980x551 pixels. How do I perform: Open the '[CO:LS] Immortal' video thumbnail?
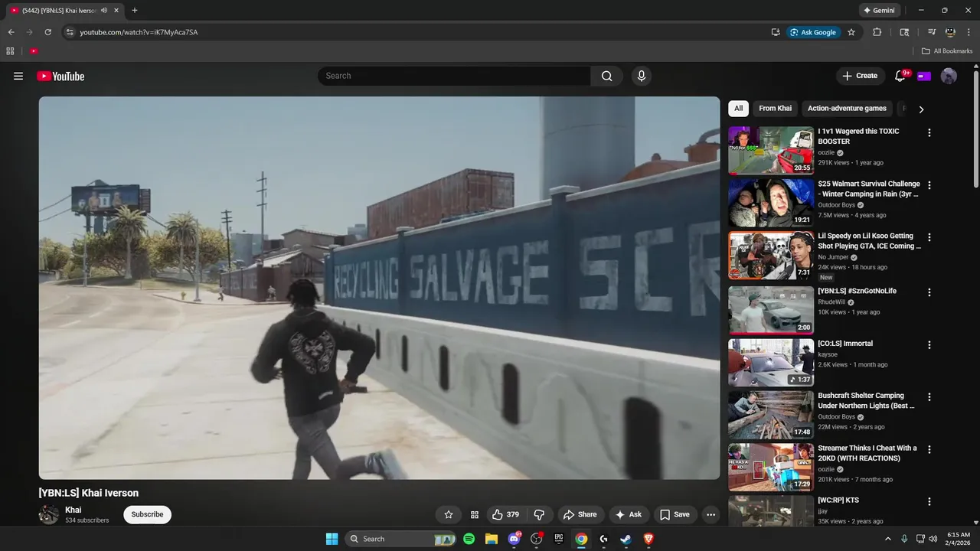[x=771, y=363]
